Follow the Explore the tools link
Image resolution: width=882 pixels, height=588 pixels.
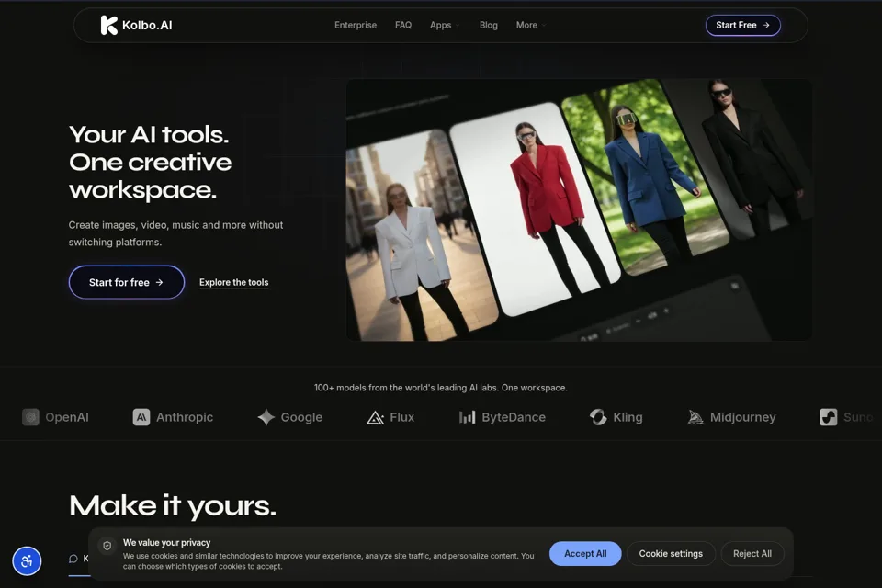(x=234, y=282)
